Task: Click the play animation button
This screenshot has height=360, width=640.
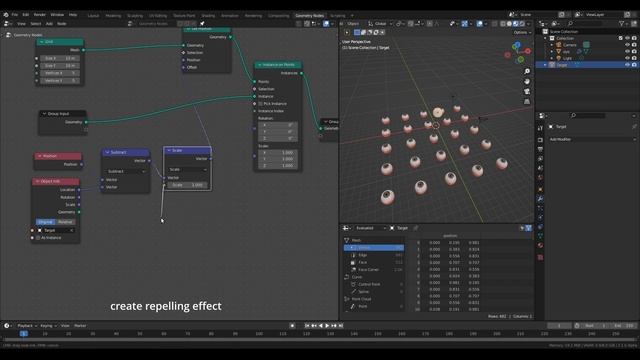Action: (x=327, y=326)
